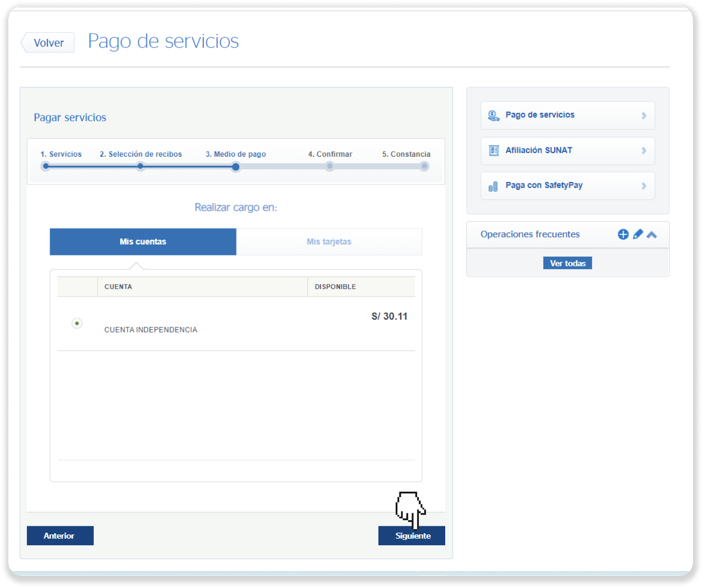703x588 pixels.
Task: Click step 4 Confirmar progress marker
Action: click(x=330, y=166)
